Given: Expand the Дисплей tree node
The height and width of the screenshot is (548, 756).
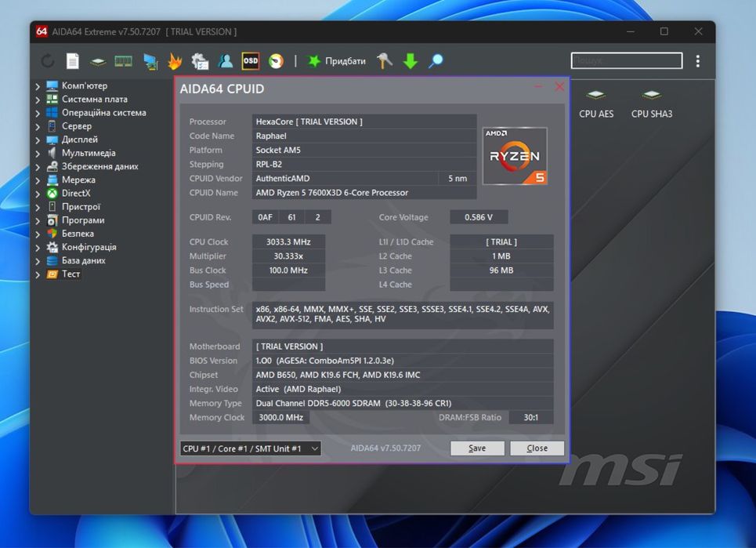Looking at the screenshot, I should (38, 140).
